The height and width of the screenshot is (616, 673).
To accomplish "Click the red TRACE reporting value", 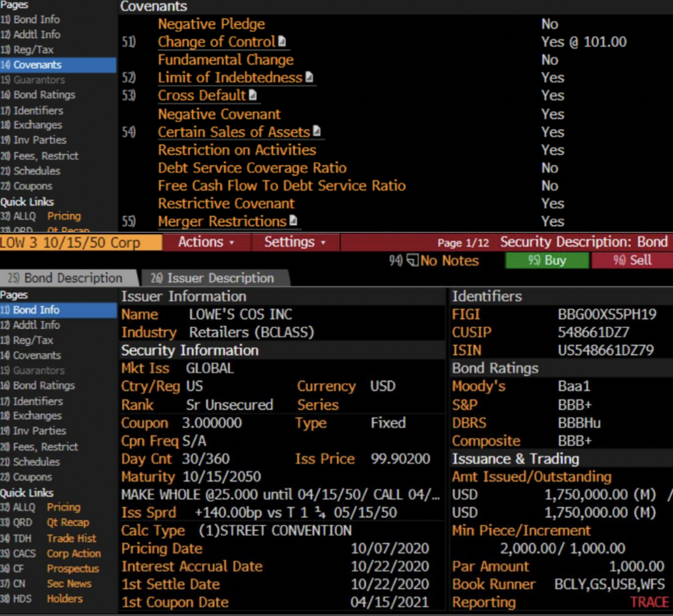I will tap(649, 602).
